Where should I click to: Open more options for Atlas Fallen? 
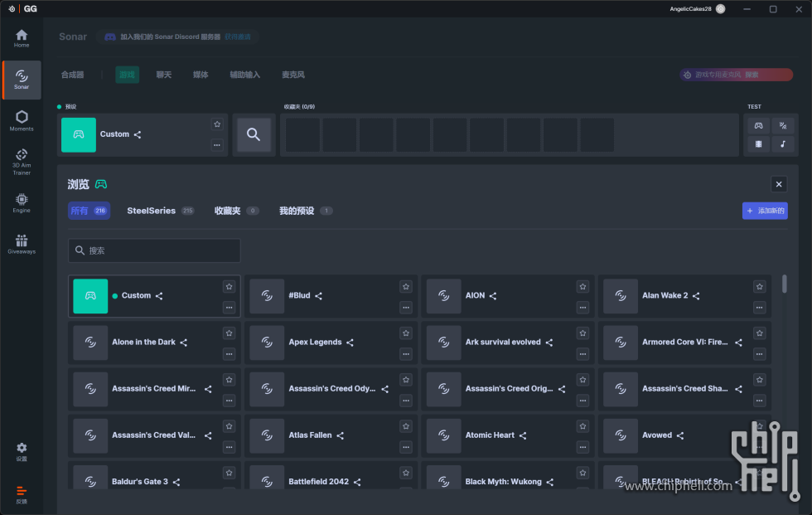coord(406,447)
